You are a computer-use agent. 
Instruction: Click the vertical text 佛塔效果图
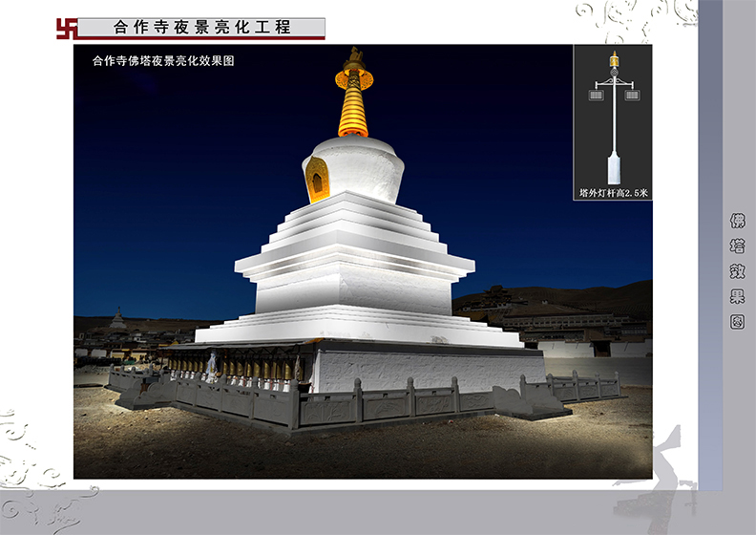[x=737, y=271]
